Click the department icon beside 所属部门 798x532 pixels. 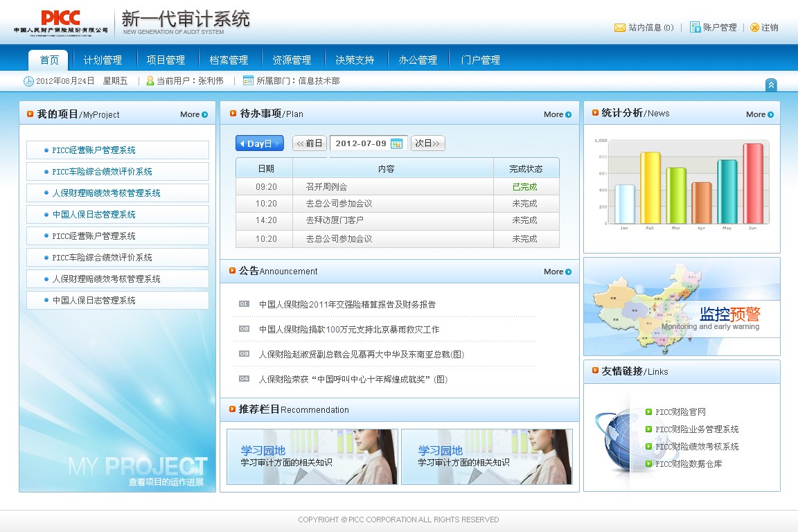click(x=248, y=80)
